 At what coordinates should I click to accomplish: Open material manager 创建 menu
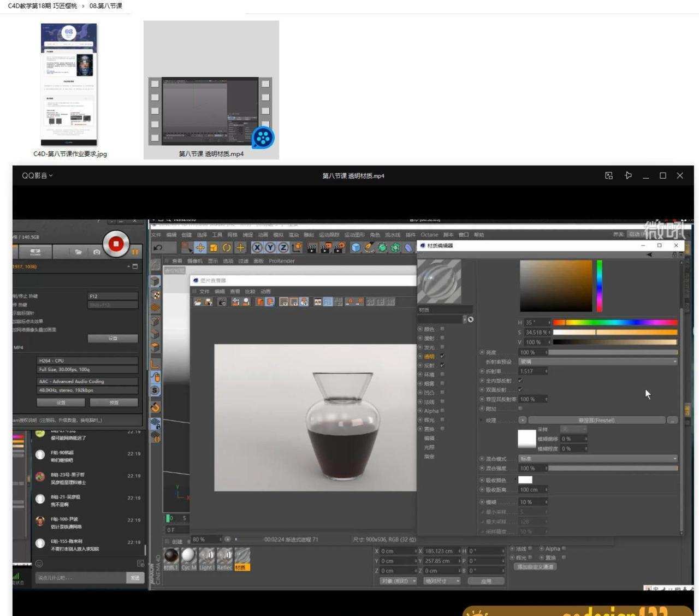tap(177, 542)
